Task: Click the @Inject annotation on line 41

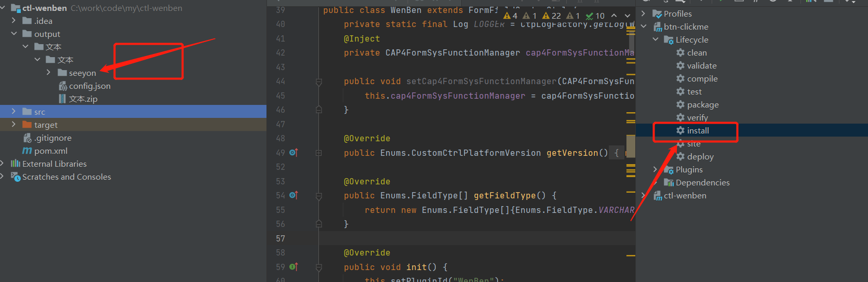Action: [x=362, y=38]
